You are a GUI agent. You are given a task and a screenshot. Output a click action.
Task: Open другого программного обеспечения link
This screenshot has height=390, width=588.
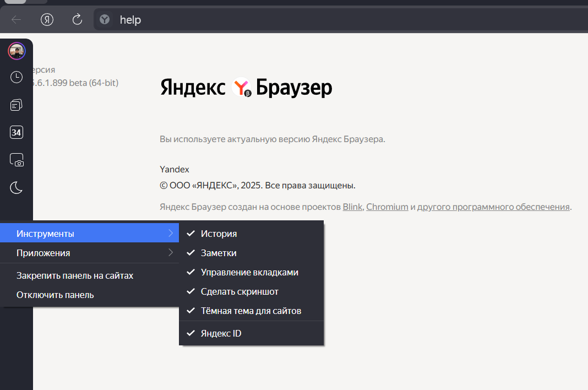pos(493,207)
